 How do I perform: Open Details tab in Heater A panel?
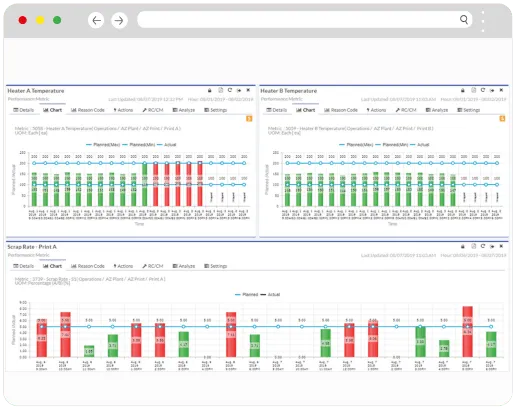tap(23, 110)
